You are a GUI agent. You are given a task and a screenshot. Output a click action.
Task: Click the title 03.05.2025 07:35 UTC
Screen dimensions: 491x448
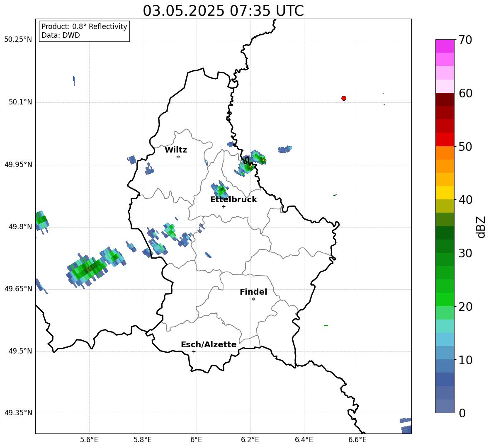click(x=223, y=11)
